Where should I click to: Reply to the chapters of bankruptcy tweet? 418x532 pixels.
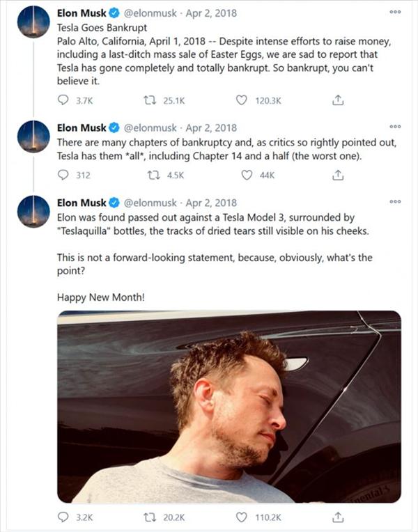(x=63, y=175)
